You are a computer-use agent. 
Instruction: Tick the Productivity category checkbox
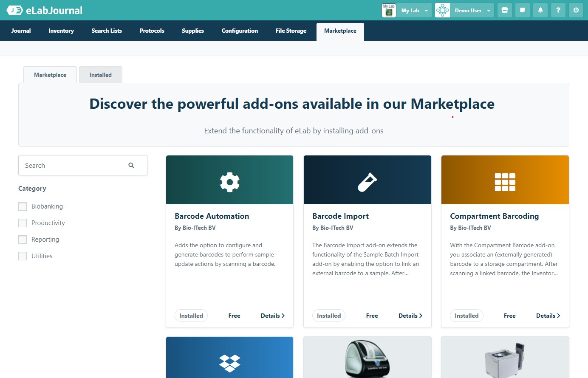pyautogui.click(x=23, y=223)
